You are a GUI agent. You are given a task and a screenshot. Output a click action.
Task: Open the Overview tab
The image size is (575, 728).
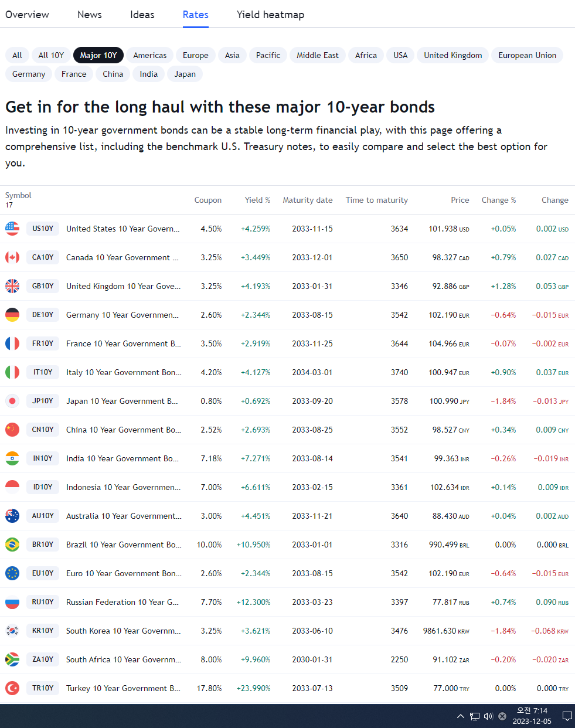[27, 15]
